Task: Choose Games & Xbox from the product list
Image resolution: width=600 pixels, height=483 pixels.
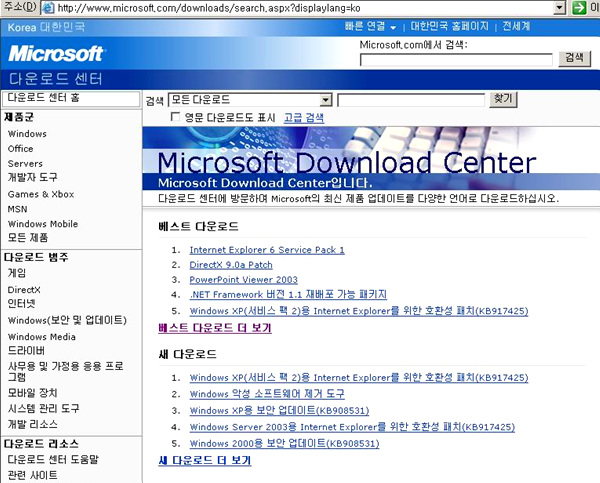Action: (x=41, y=194)
